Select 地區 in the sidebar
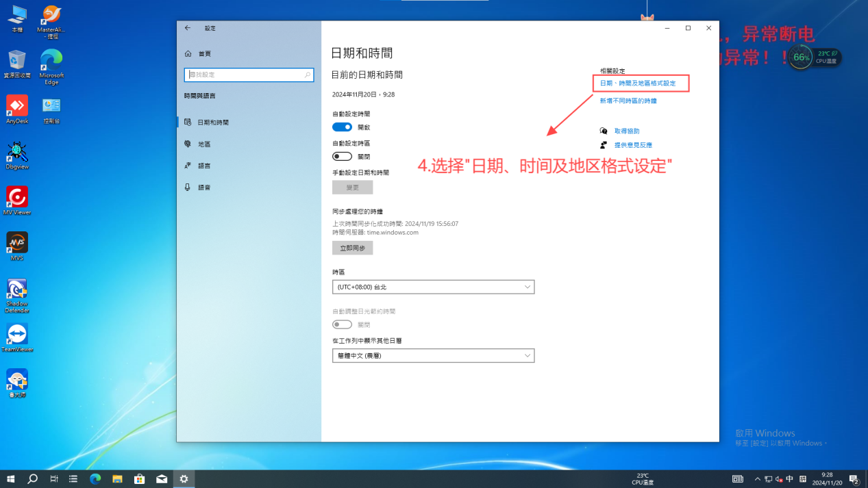Screen dimensions: 868x488 point(204,144)
